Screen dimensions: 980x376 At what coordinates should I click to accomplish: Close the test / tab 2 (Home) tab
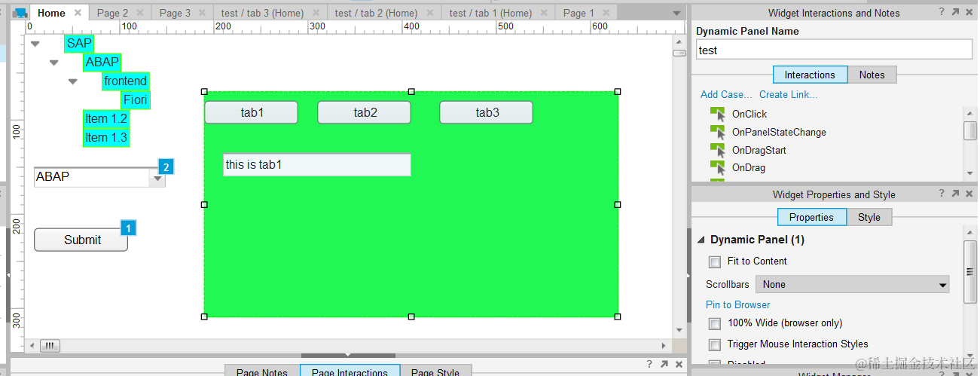tap(429, 13)
